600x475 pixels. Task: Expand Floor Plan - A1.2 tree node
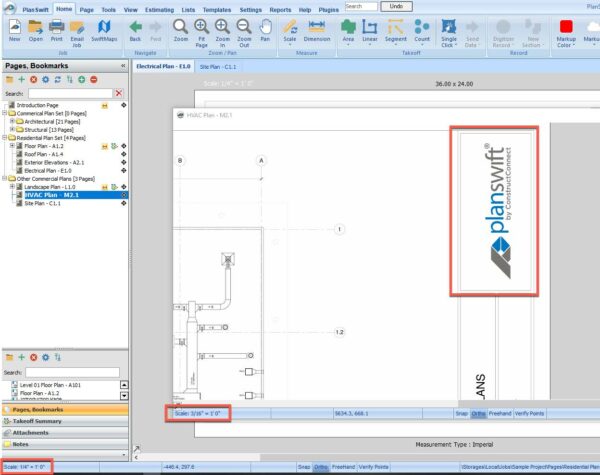(x=12, y=145)
